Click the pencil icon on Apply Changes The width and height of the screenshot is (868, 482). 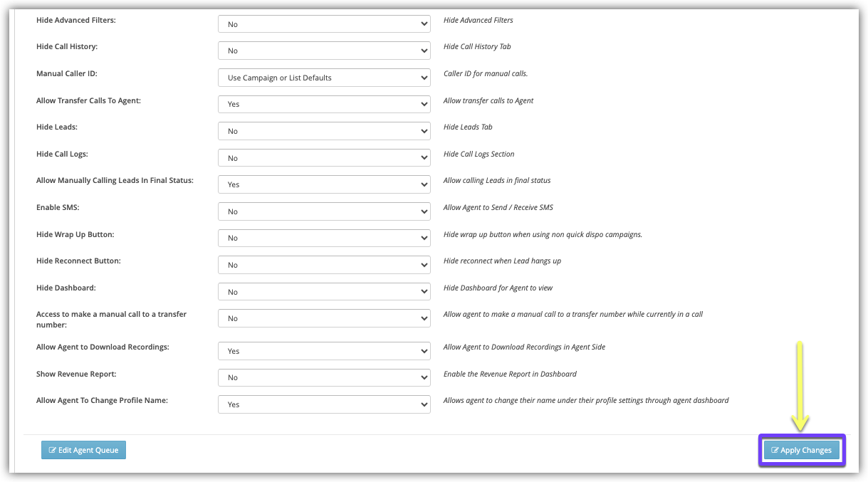775,450
